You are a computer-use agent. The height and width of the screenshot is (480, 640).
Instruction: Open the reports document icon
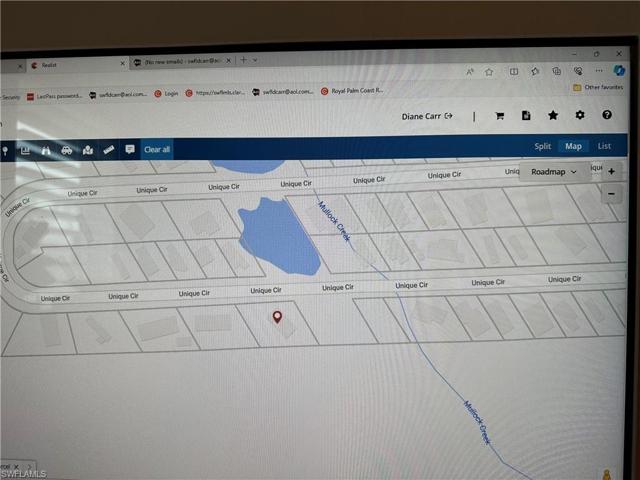click(526, 116)
